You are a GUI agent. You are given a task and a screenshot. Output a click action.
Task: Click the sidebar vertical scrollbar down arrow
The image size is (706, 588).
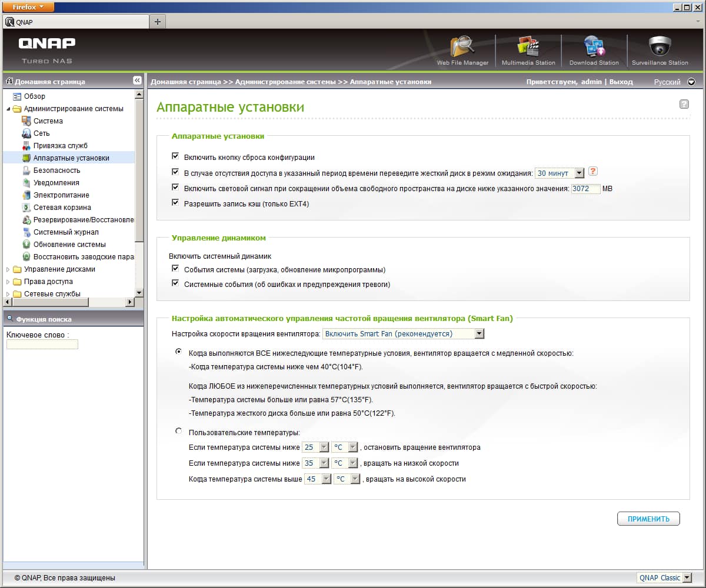(139, 293)
